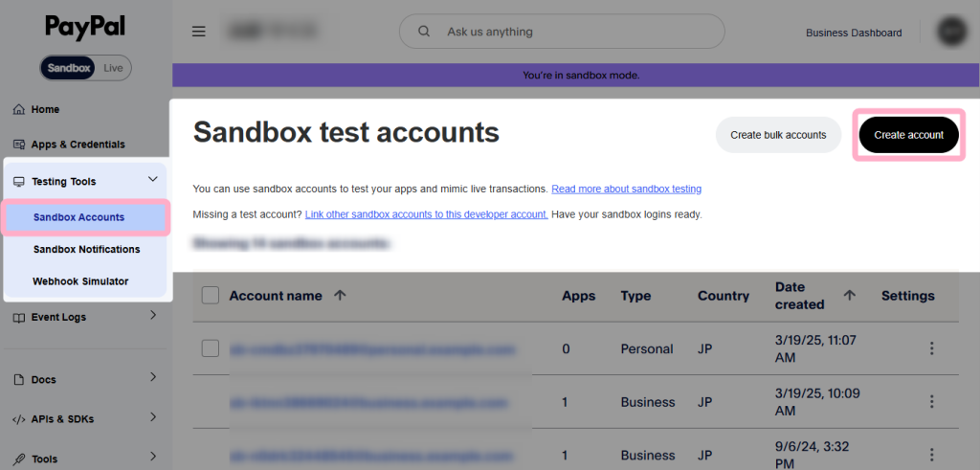This screenshot has height=470, width=980.
Task: Click the Create bulk accounts button
Action: [x=778, y=135]
